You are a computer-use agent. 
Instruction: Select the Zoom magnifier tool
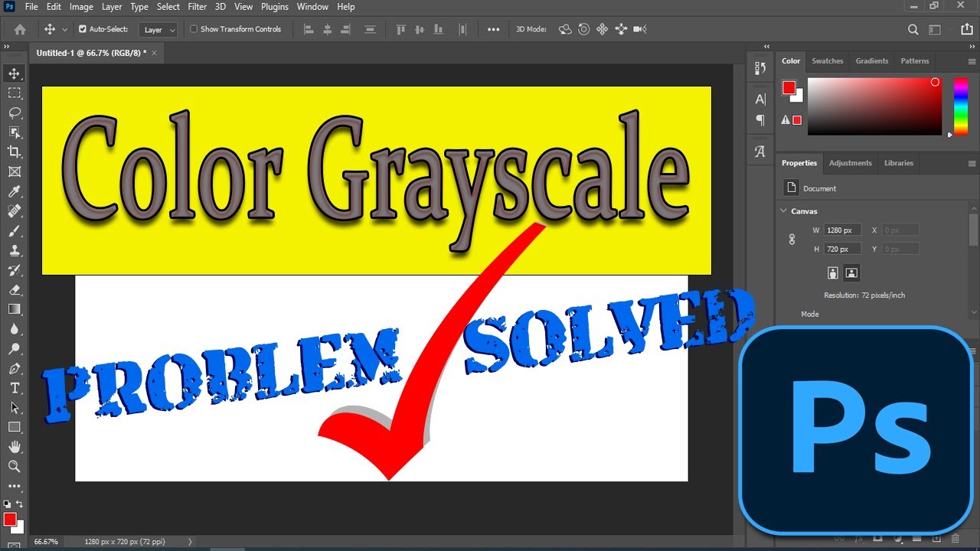15,466
